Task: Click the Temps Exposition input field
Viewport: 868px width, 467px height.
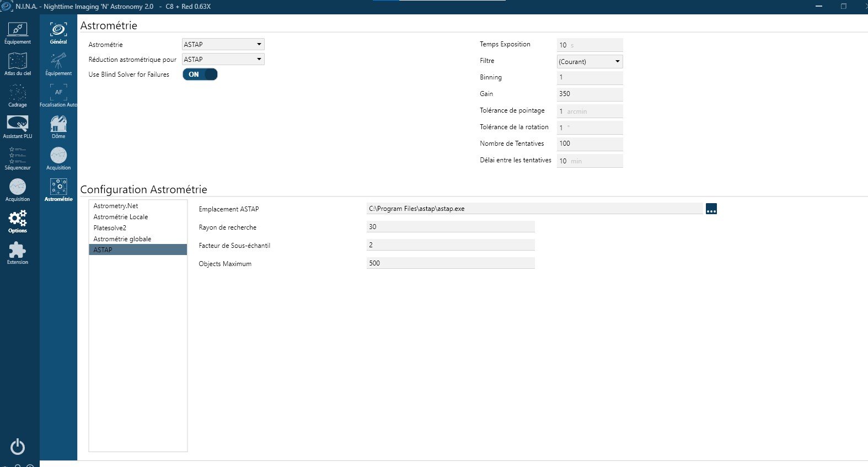Action: coord(590,45)
